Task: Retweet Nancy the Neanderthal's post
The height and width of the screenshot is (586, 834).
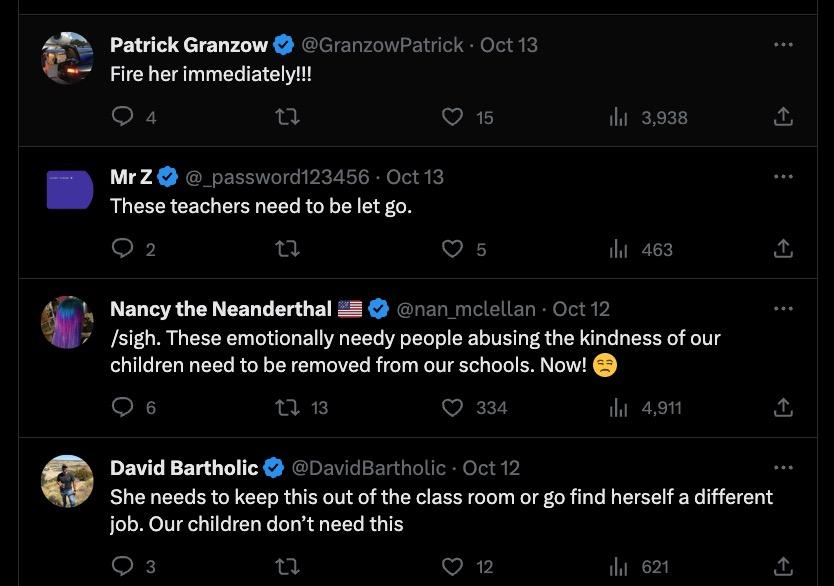Action: coord(288,407)
